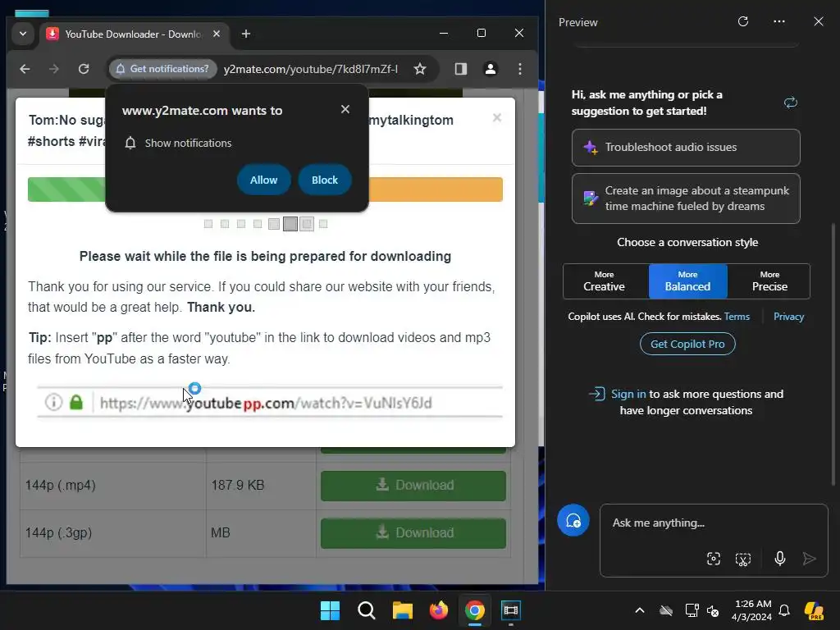Viewport: 840px width, 630px height.
Task: Click the y2mate.com URL in address bar
Action: pyautogui.click(x=311, y=69)
